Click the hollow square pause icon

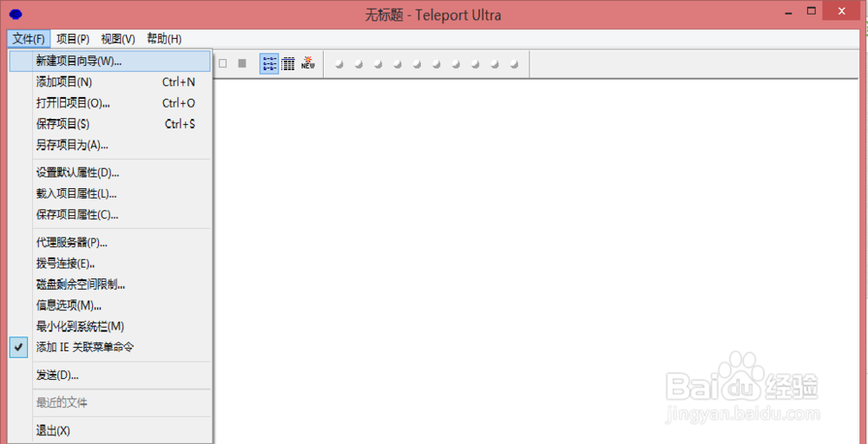coord(222,63)
